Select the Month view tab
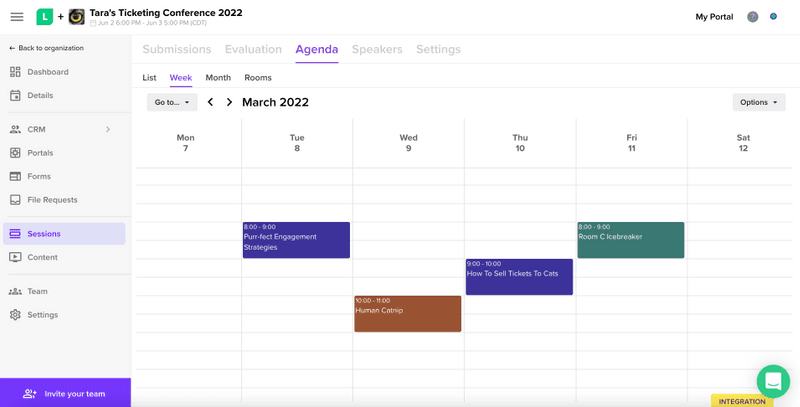This screenshot has width=800, height=407. (x=218, y=78)
